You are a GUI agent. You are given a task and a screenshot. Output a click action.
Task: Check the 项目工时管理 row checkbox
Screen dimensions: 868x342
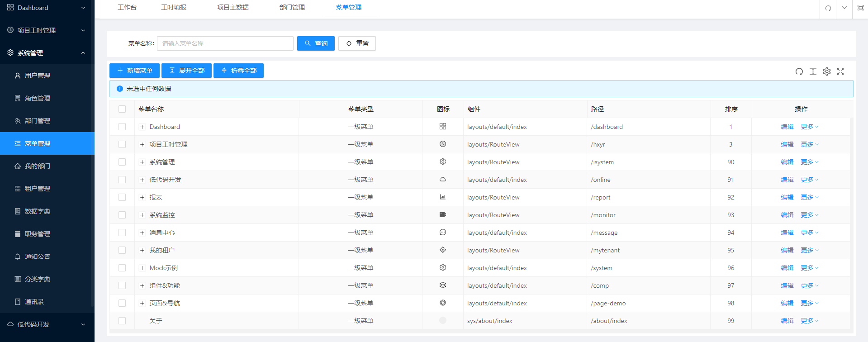pos(122,144)
